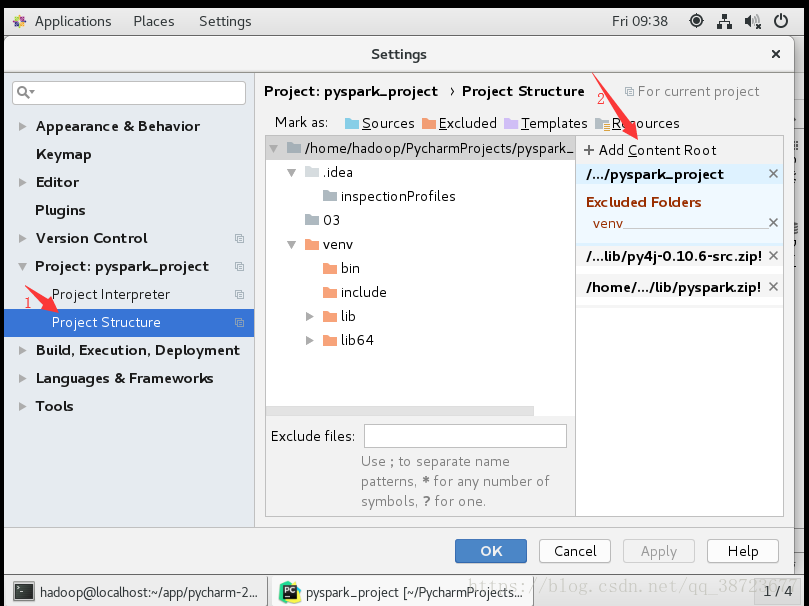Screen dimensions: 809x606
Task: Open the Settings menu in top bar
Action: click(225, 21)
